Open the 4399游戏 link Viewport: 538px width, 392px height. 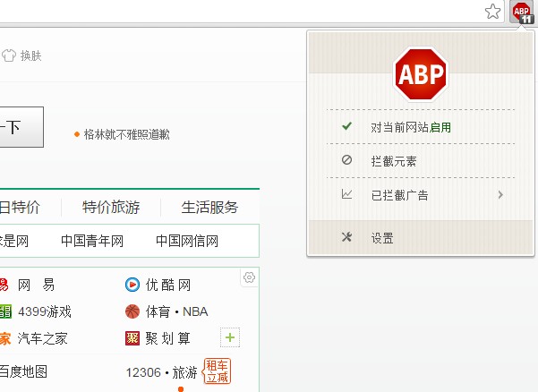(x=45, y=311)
